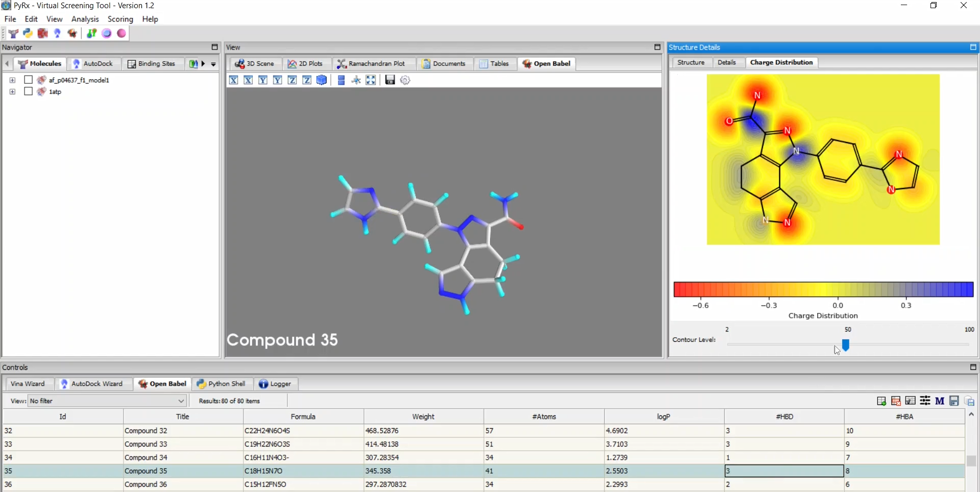Click the insert new item table icon
This screenshot has height=492, width=980.
pos(881,401)
